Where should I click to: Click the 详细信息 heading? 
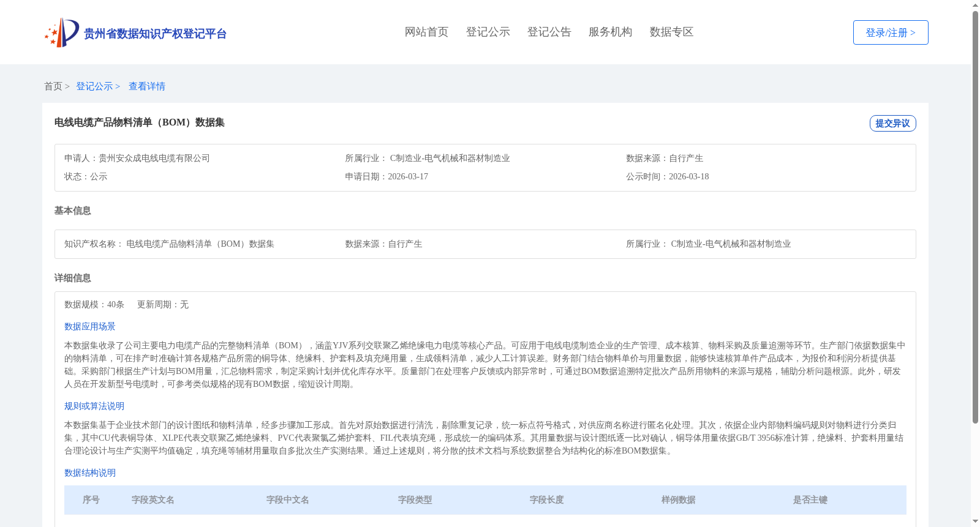72,278
